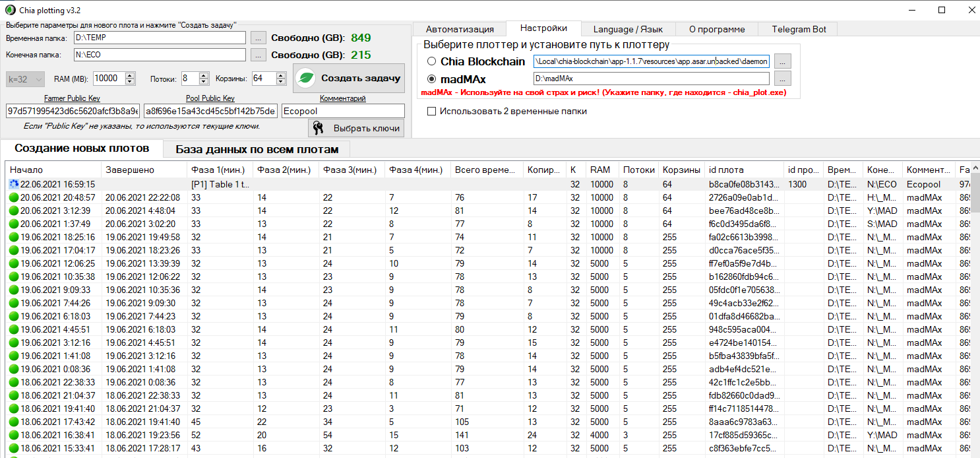Click the RAM column header

[x=602, y=170]
